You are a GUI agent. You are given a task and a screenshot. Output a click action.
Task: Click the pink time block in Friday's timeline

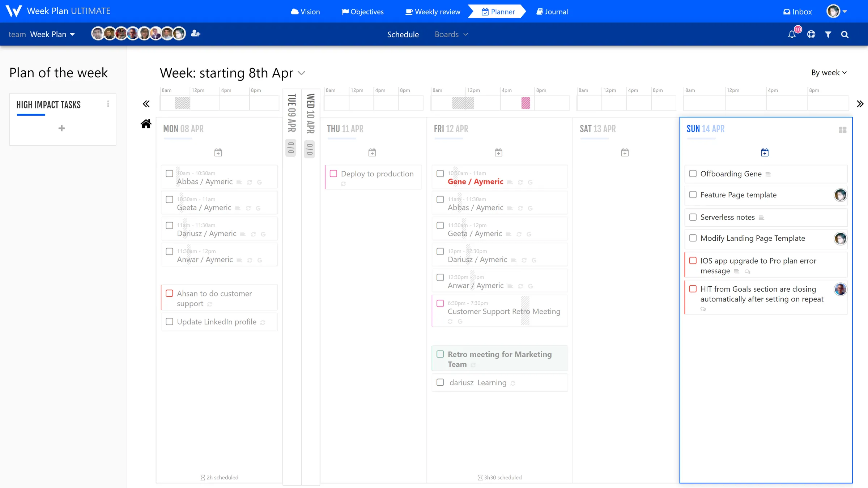526,103
